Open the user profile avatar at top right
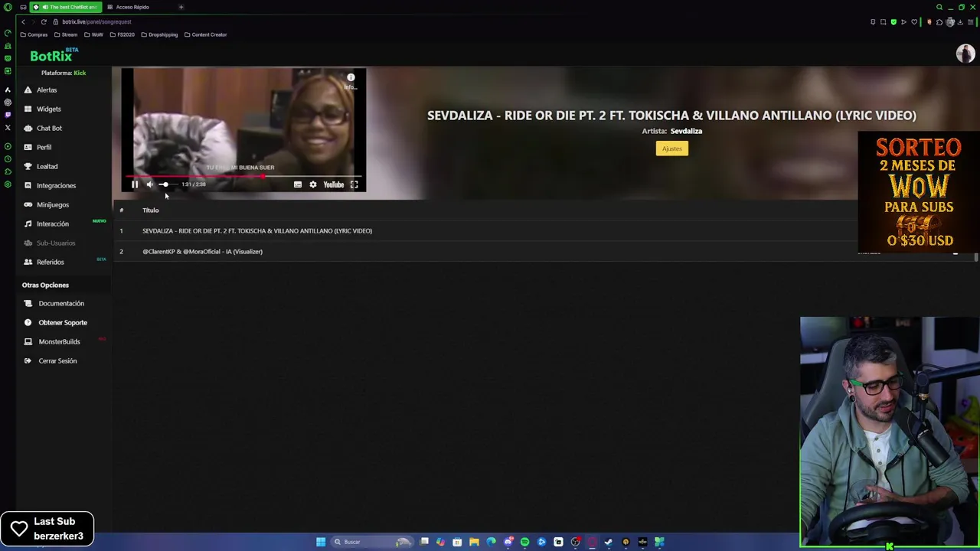This screenshot has width=980, height=551. 965,53
